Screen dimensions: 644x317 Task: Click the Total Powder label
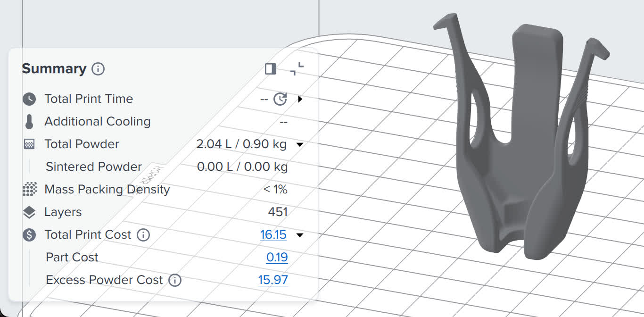tap(82, 144)
